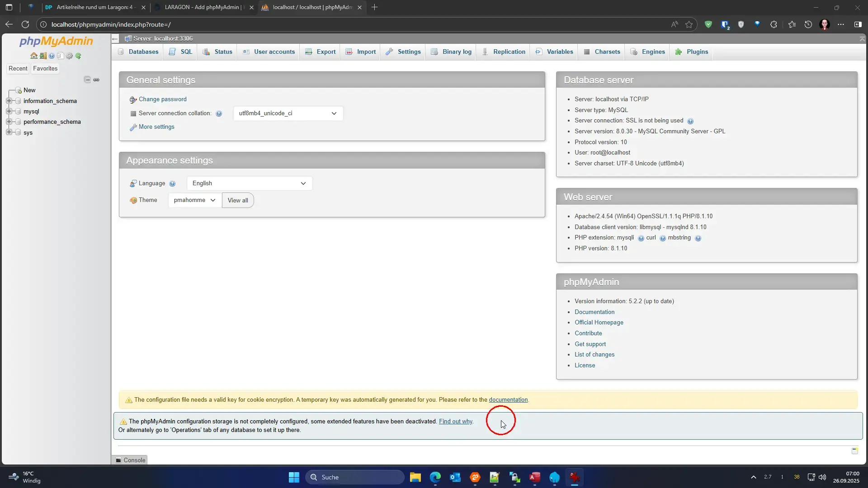
Task: Click the collapse all minus icon in the navigation tree
Action: pyautogui.click(x=87, y=80)
